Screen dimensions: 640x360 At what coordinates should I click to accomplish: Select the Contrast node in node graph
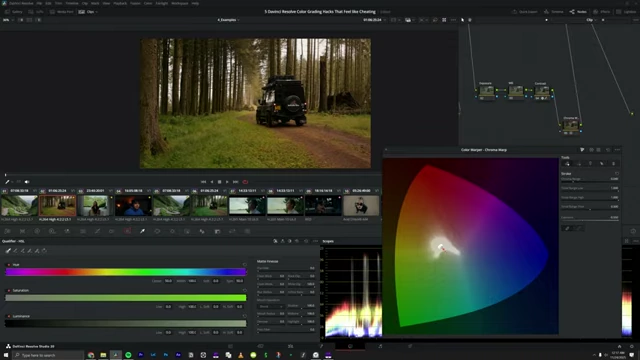542,91
